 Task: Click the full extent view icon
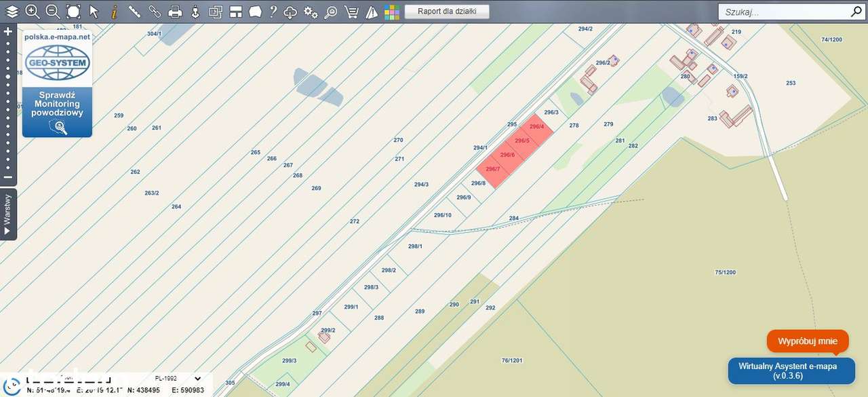point(73,12)
